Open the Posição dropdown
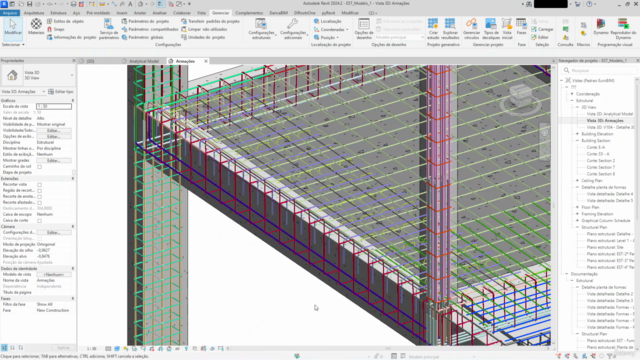The width and height of the screenshot is (640, 360). coord(326,37)
